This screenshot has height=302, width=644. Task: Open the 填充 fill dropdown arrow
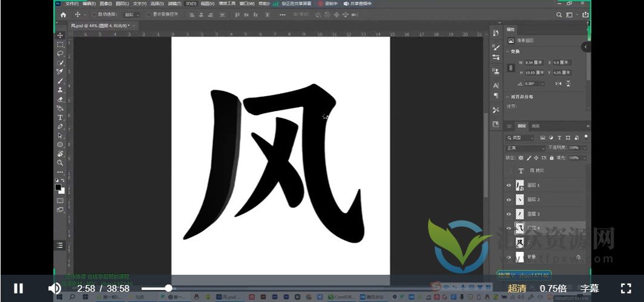585,157
